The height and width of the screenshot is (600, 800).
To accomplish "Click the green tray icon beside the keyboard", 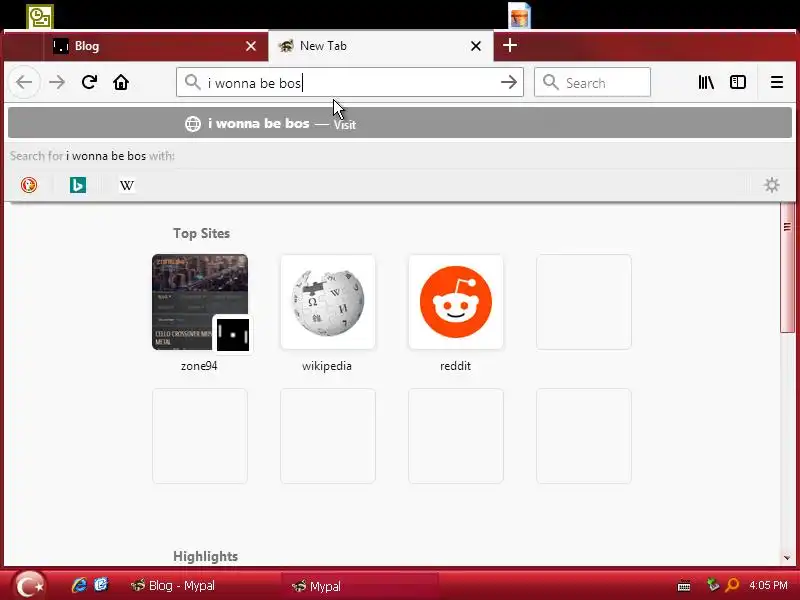I will [712, 585].
